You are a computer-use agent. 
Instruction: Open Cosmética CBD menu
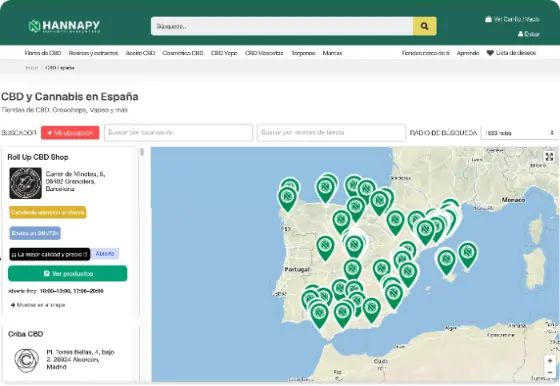(183, 53)
